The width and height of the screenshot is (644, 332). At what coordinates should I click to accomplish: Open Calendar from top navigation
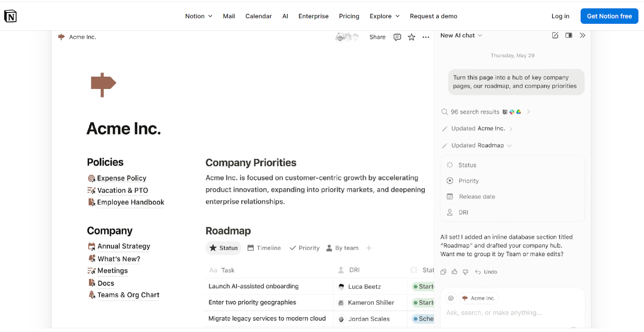point(258,16)
